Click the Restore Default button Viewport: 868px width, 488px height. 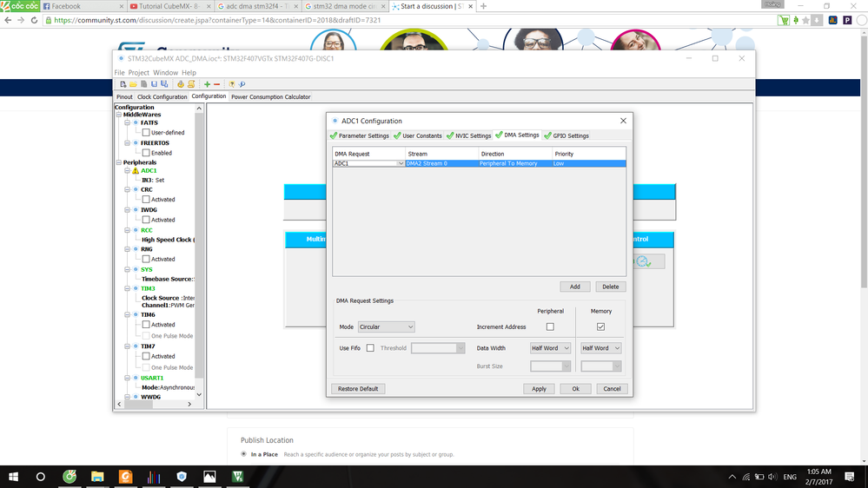point(358,389)
